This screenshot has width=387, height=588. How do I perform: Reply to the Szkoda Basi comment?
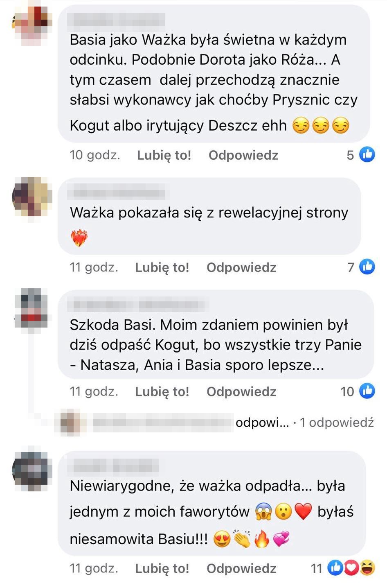241,391
